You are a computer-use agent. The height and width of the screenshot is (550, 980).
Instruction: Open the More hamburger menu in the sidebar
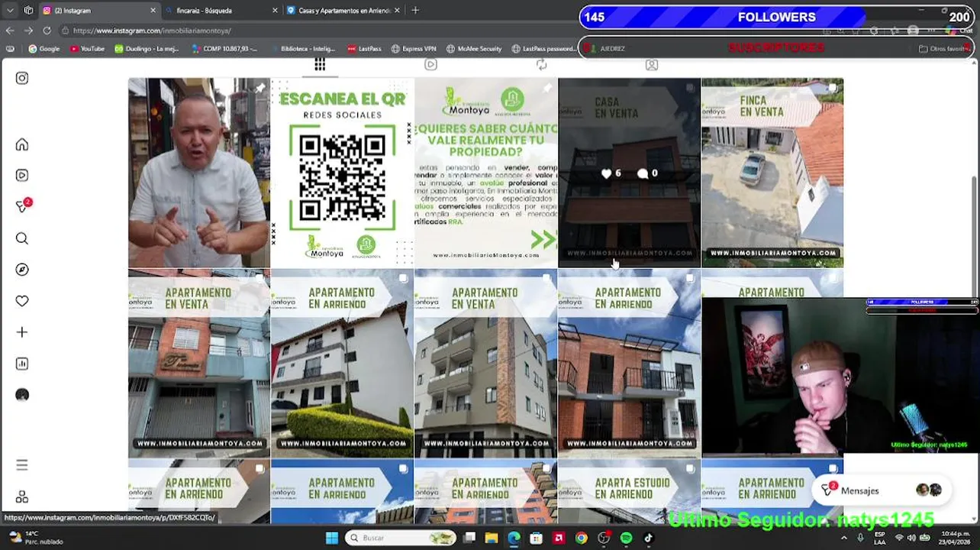(22, 465)
